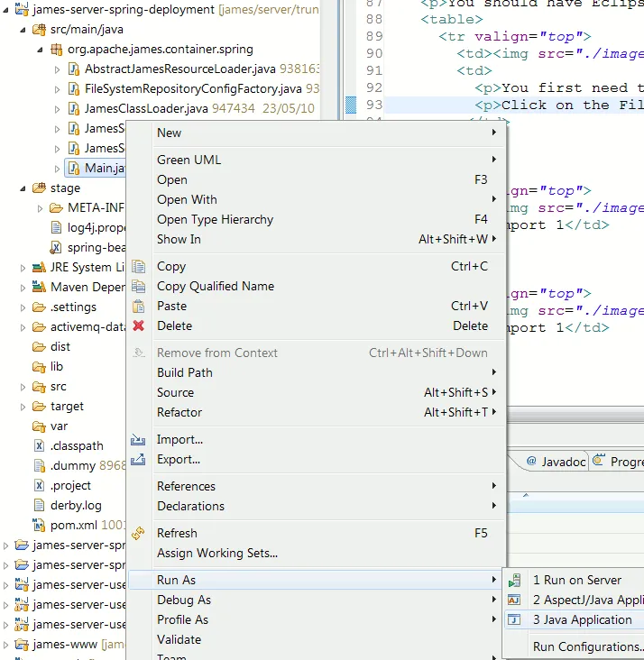
Task: Open the Debug As submenu
Action: (184, 600)
